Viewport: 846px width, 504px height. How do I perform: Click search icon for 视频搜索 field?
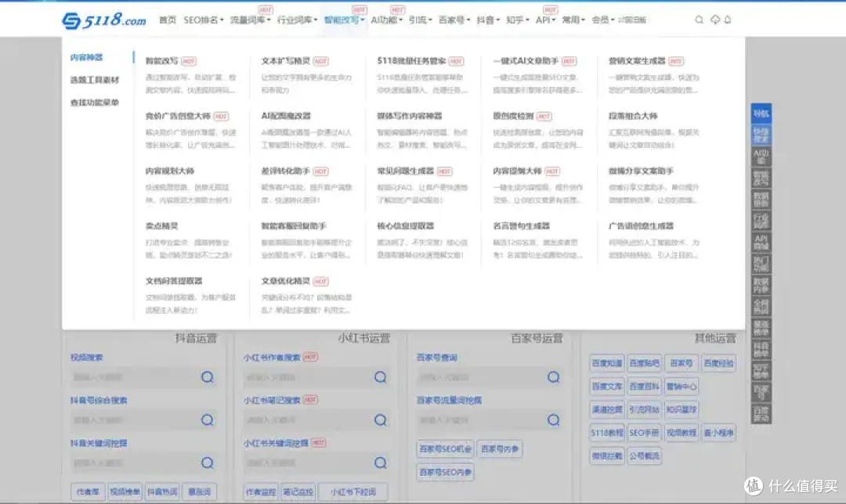(x=207, y=377)
